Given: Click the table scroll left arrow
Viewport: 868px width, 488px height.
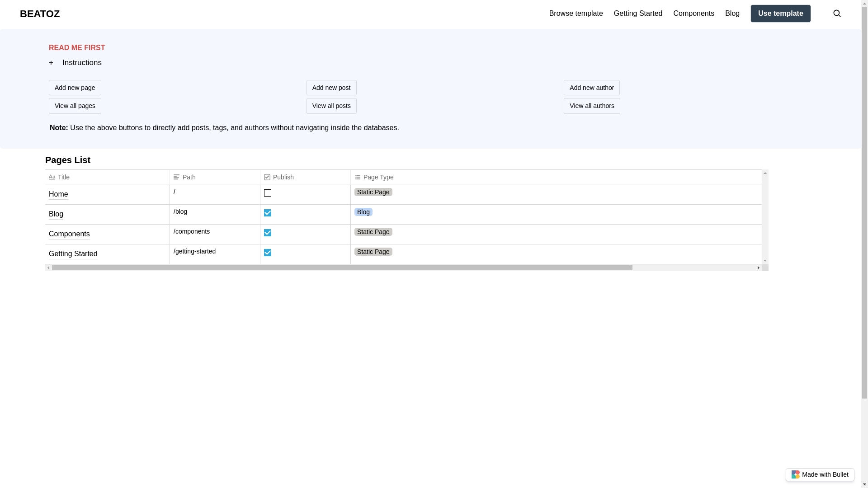Looking at the screenshot, I should pos(48,268).
